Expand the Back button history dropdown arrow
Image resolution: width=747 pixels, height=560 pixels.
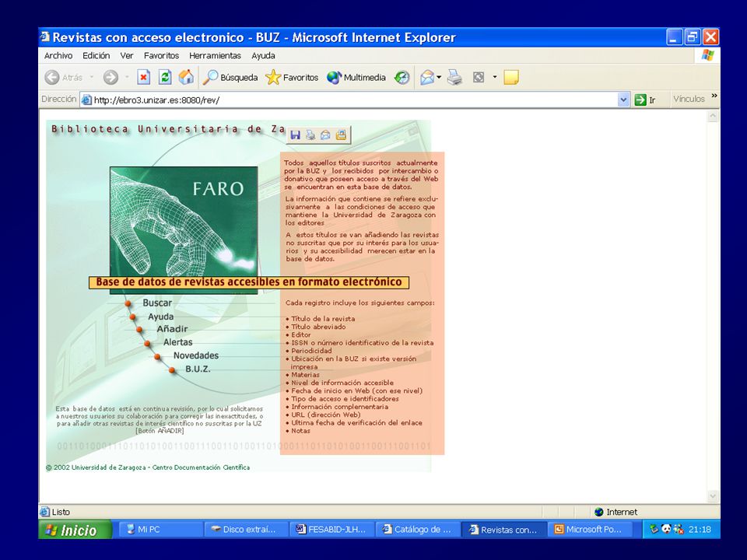coord(92,77)
